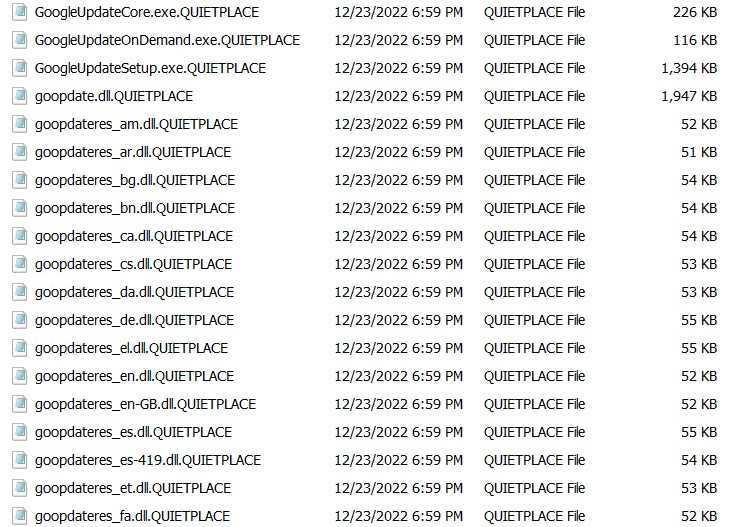Click the icon of goopdateres_et.dll.QUIETPLACE

20,488
